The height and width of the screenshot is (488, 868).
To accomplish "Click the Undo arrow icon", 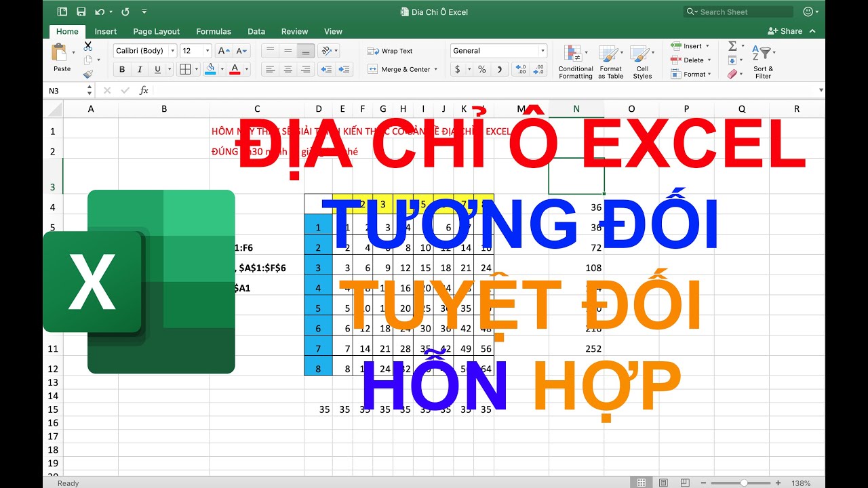I will click(100, 12).
